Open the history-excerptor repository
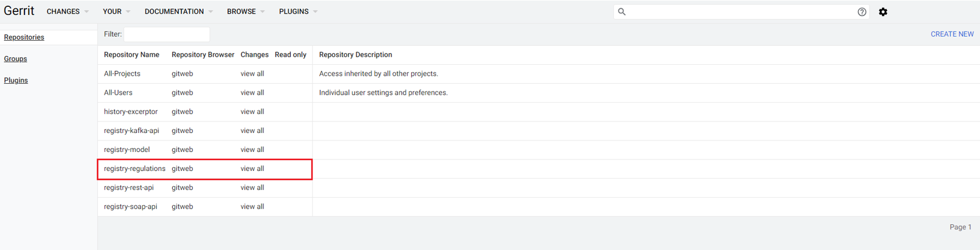This screenshot has height=250, width=980. [131, 112]
